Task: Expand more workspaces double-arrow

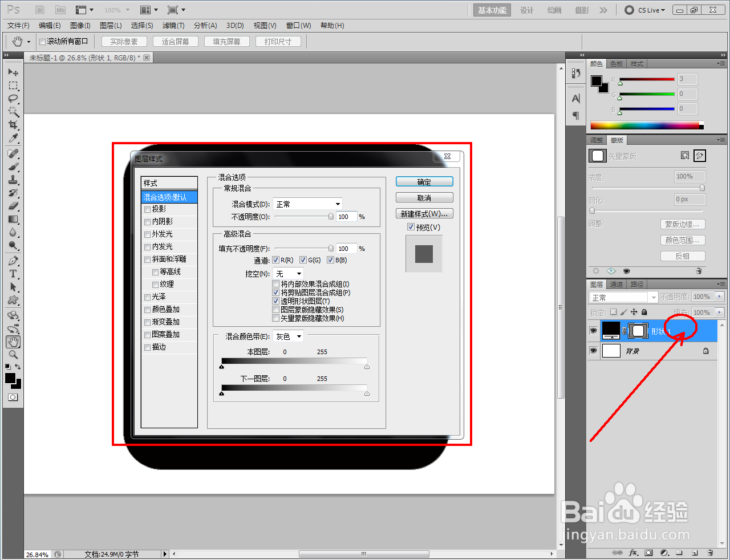Action: click(x=603, y=10)
